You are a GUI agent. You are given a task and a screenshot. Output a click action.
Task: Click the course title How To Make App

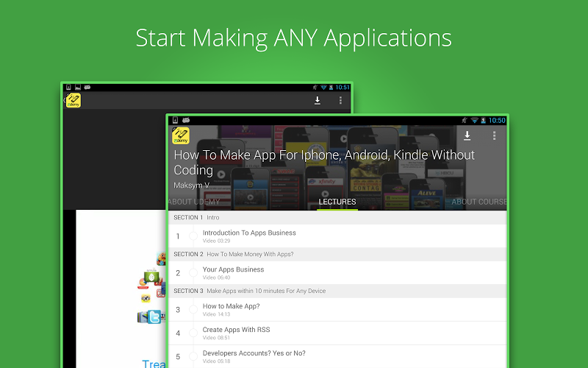(324, 162)
